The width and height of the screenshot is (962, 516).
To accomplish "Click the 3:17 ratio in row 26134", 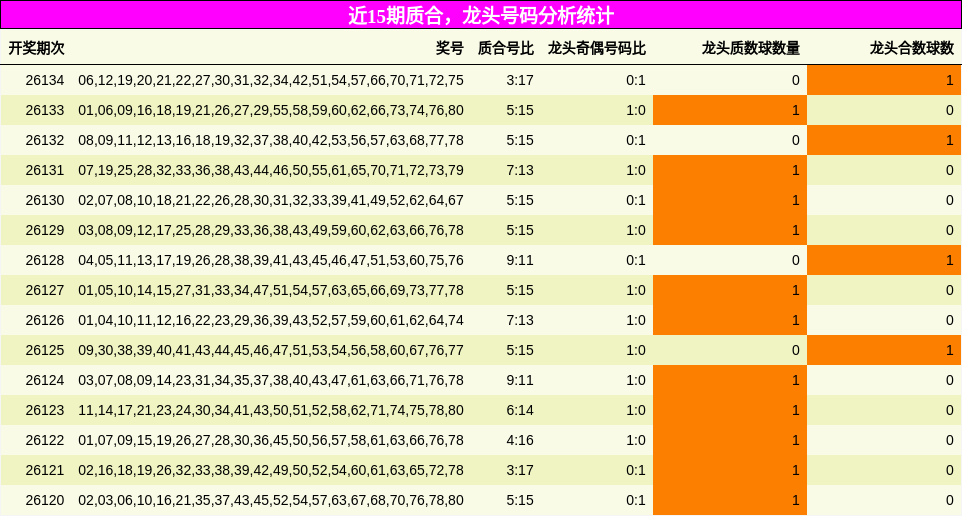I will click(520, 80).
